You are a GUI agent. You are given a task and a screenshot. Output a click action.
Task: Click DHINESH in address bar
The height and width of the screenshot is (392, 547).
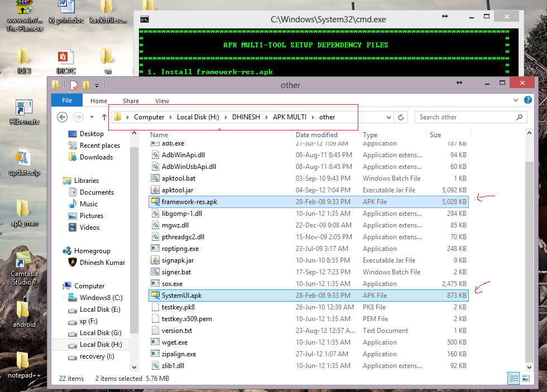tap(246, 117)
